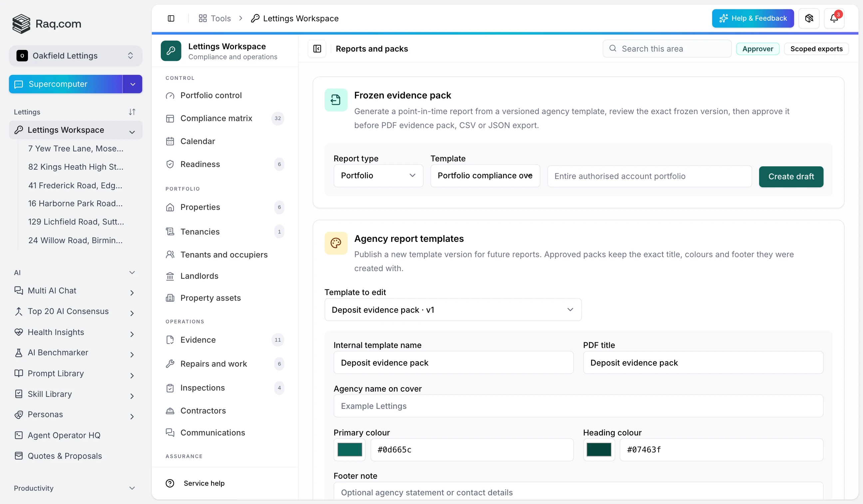
Task: Focus the Search this area field
Action: point(667,49)
